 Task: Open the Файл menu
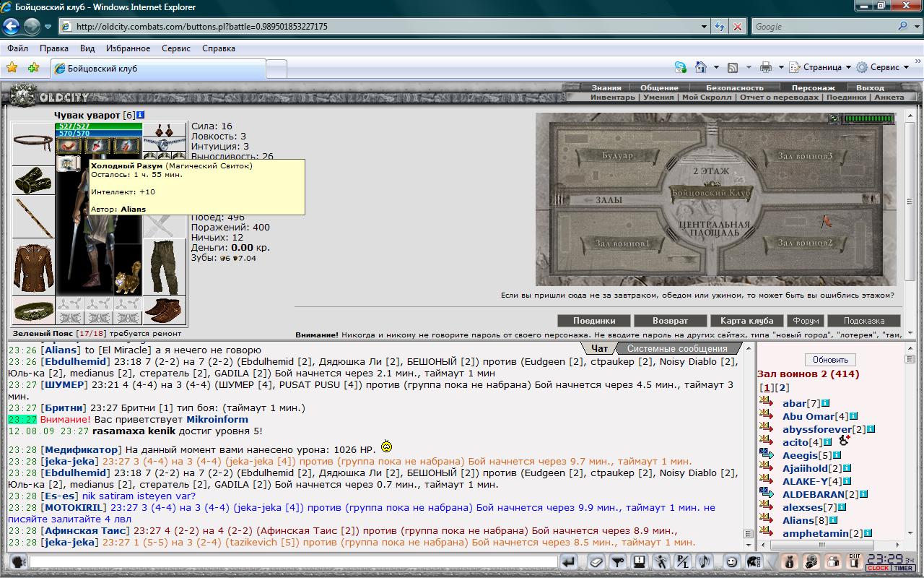pyautogui.click(x=18, y=48)
